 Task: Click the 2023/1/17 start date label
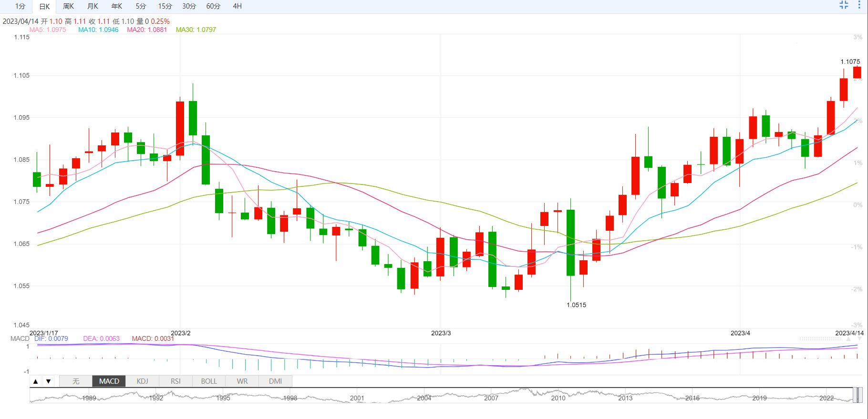[x=43, y=333]
